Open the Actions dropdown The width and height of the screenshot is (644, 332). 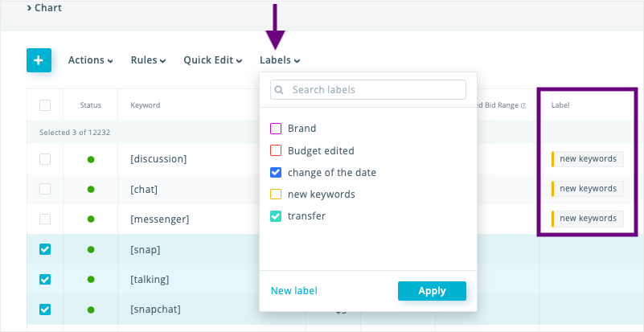[x=90, y=60]
